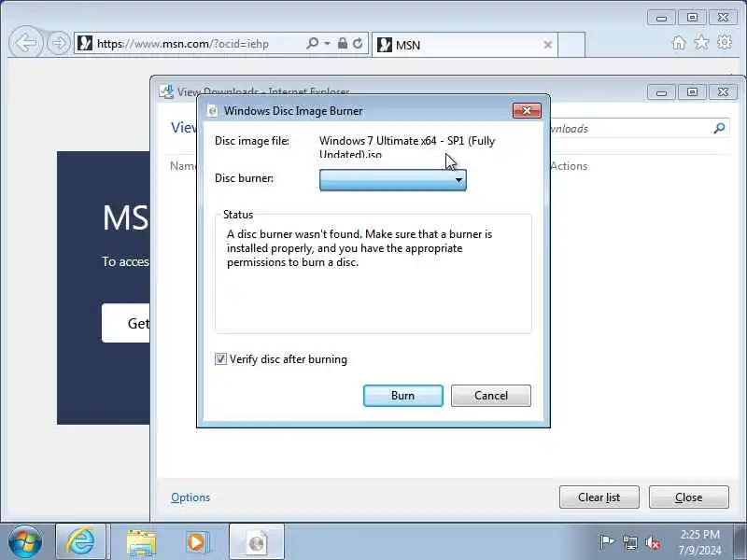The image size is (747, 560).
Task: Minimize the View Downloads window
Action: click(x=661, y=91)
